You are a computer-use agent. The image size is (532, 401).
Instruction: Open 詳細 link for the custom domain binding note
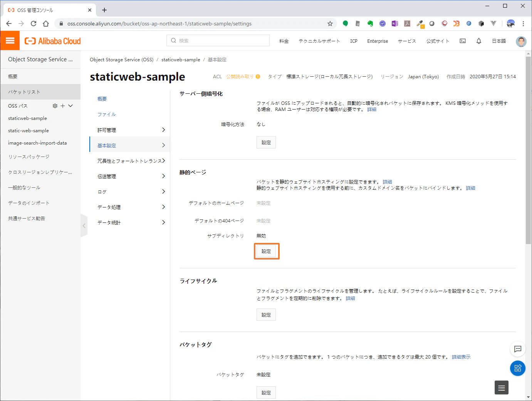(x=470, y=188)
